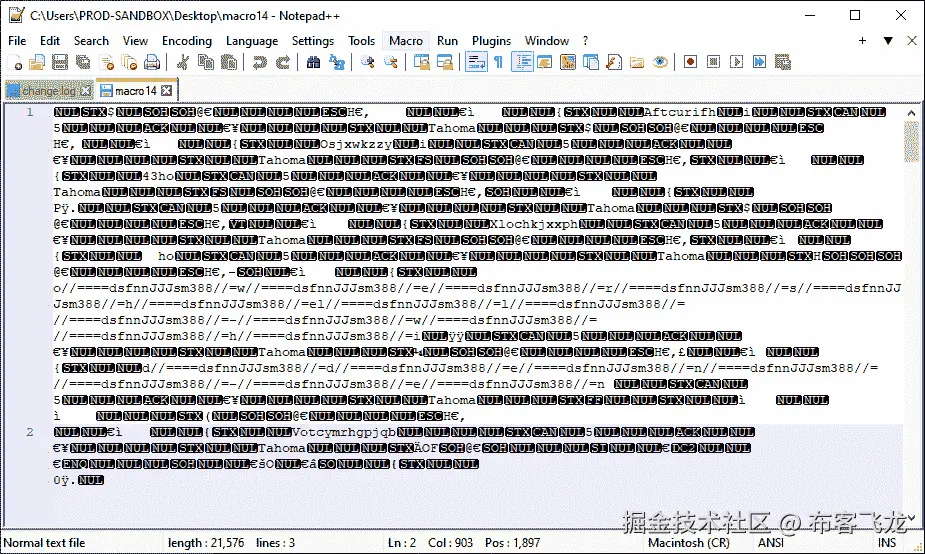Click ANSI encoding in status bar
The image size is (925, 554).
pos(770,543)
